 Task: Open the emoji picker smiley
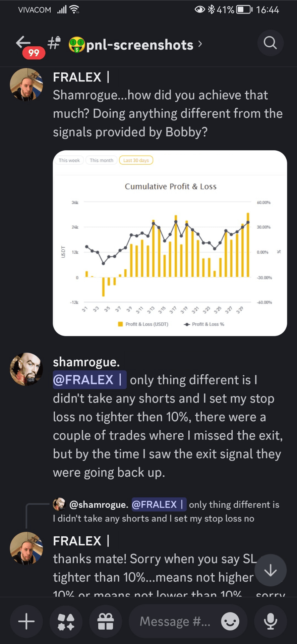230,622
